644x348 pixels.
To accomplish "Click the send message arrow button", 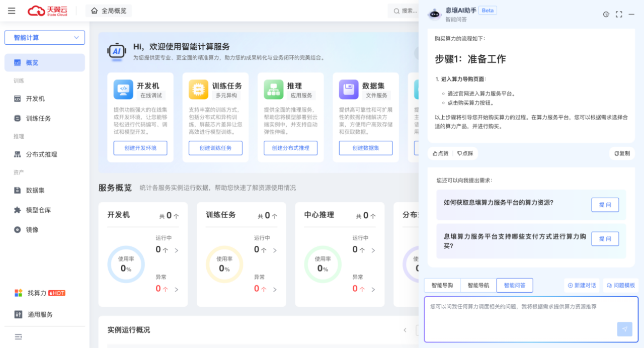I will [624, 329].
